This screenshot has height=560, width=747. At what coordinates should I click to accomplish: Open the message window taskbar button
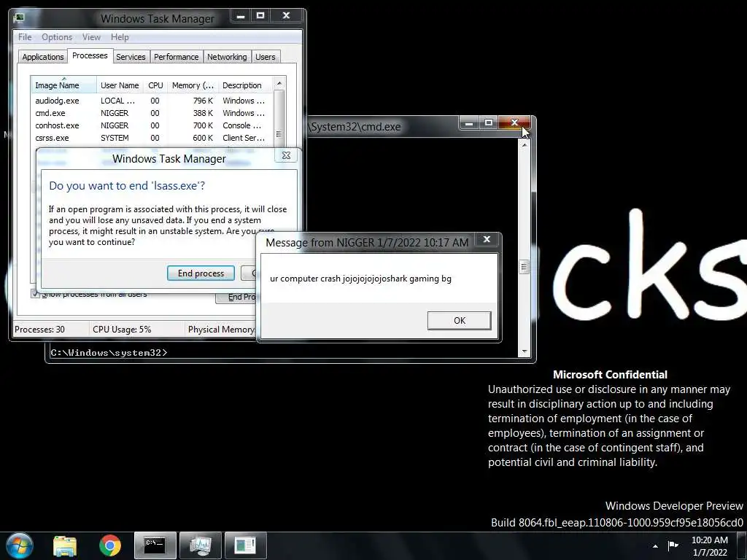click(246, 545)
